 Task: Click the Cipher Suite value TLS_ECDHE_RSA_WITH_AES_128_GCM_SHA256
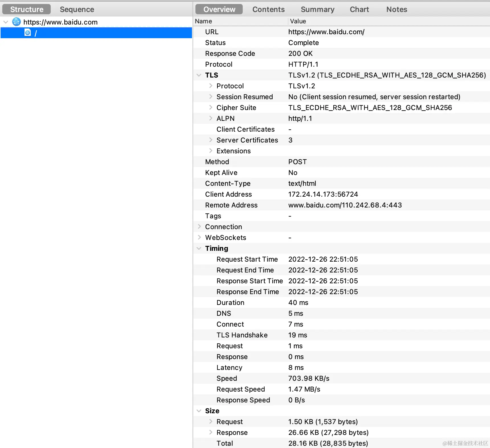(x=370, y=108)
